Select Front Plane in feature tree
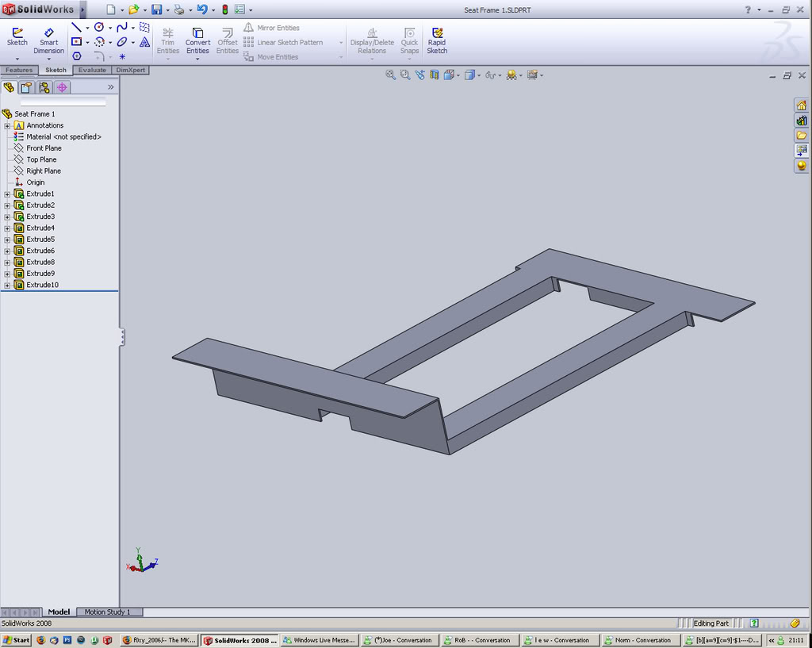The width and height of the screenshot is (812, 648). pos(44,148)
